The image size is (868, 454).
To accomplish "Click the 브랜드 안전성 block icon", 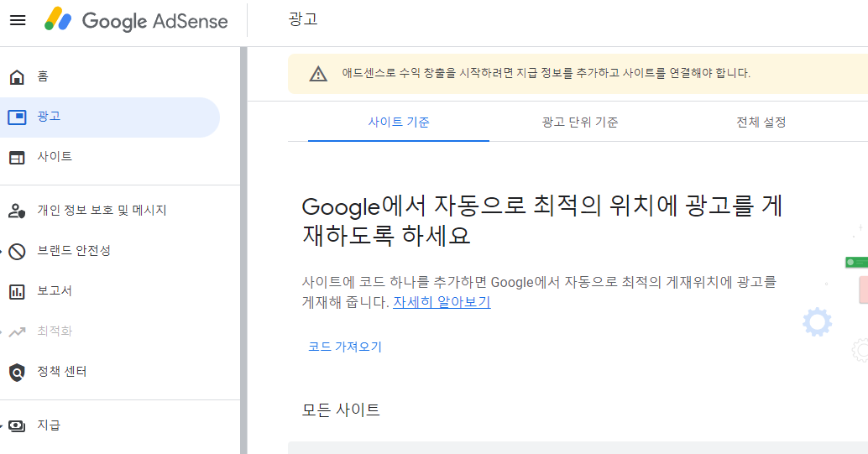I will (x=17, y=252).
